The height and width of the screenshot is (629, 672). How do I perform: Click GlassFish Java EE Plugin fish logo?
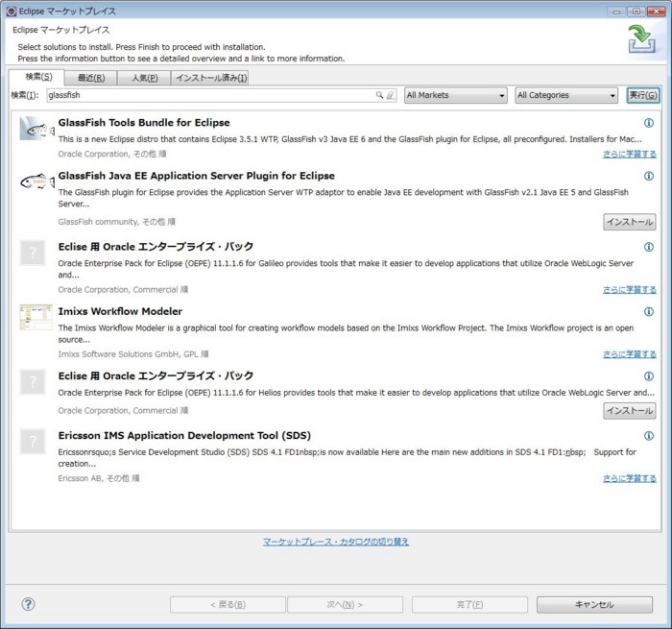(36, 182)
